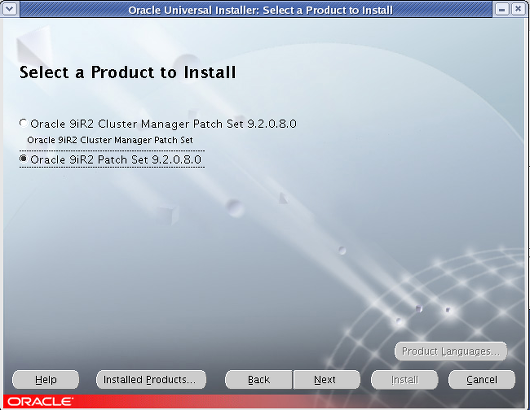Proceed with the Next button
This screenshot has height=410, width=530.
(x=326, y=380)
